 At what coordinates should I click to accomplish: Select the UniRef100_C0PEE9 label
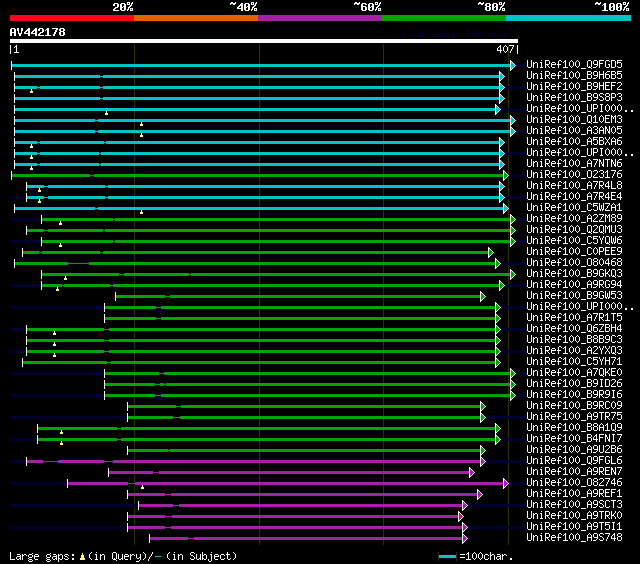pyautogui.click(x=574, y=252)
